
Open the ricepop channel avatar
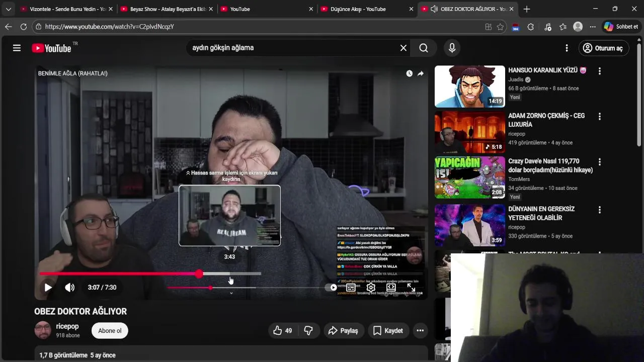tap(43, 330)
